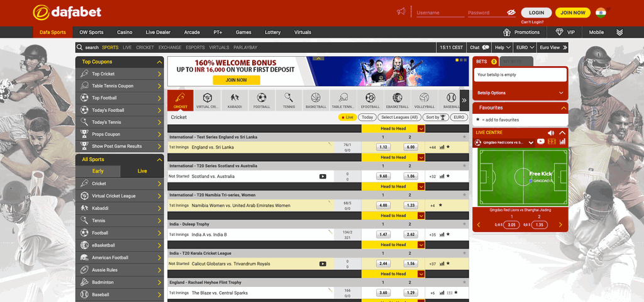Open Live Centre match selector dropdown
This screenshot has width=644, height=302.
coord(531,142)
